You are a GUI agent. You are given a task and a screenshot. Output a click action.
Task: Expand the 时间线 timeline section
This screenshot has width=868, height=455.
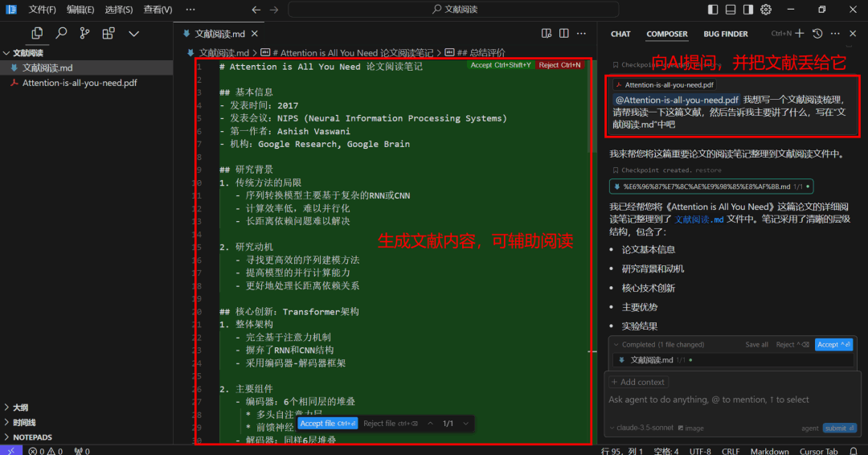click(86, 422)
